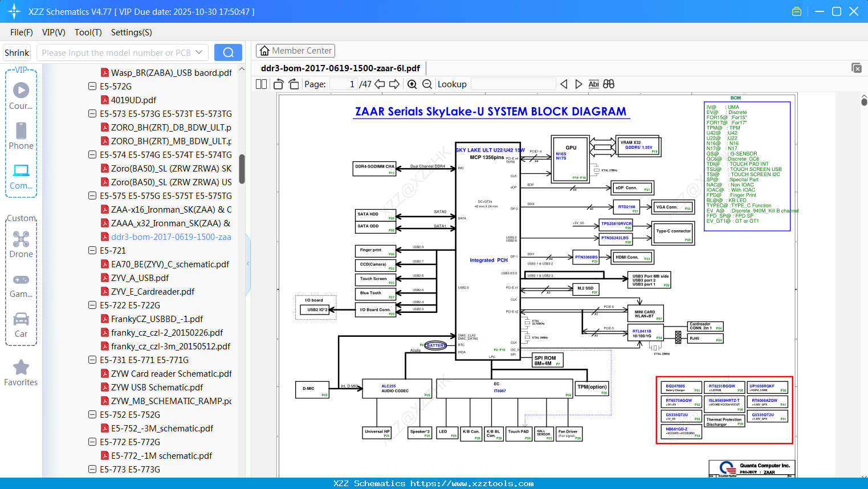868x489 pixels.
Task: Open the Phone category in sidebar
Action: click(x=21, y=136)
